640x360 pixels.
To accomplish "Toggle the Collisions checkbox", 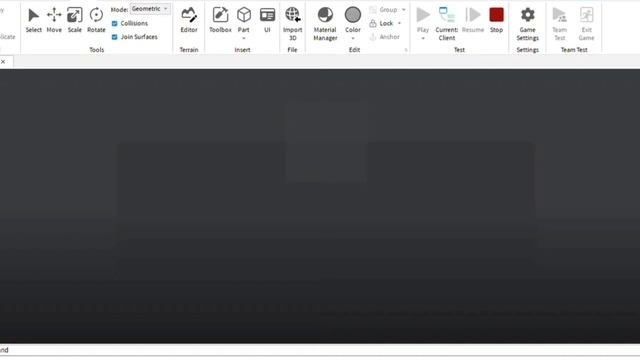I will 115,23.
